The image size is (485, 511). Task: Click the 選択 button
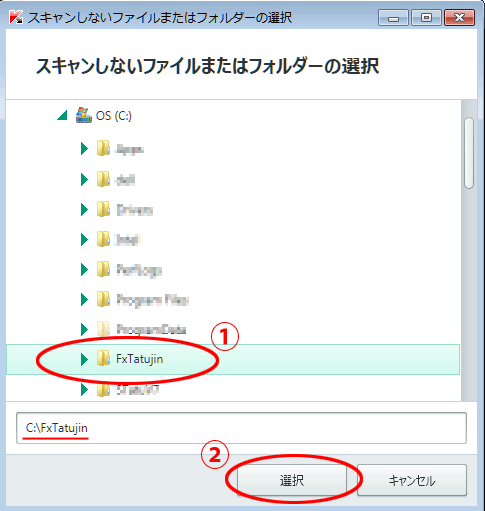(x=292, y=480)
